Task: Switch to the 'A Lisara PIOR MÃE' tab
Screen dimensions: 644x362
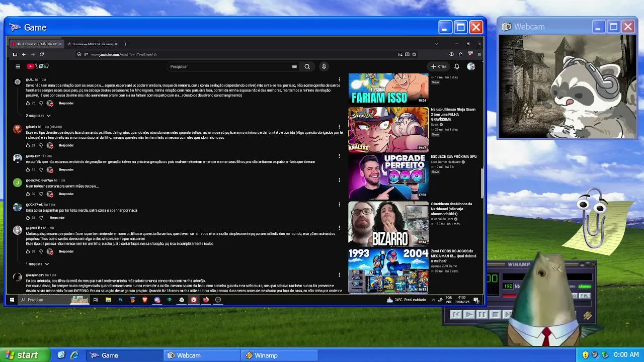Action: tap(36, 44)
